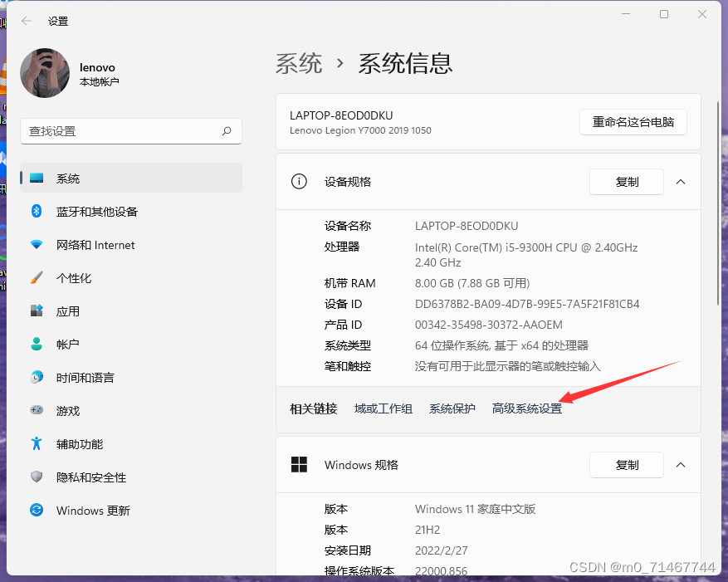Collapse the Windows 规格 section

[x=682, y=465]
